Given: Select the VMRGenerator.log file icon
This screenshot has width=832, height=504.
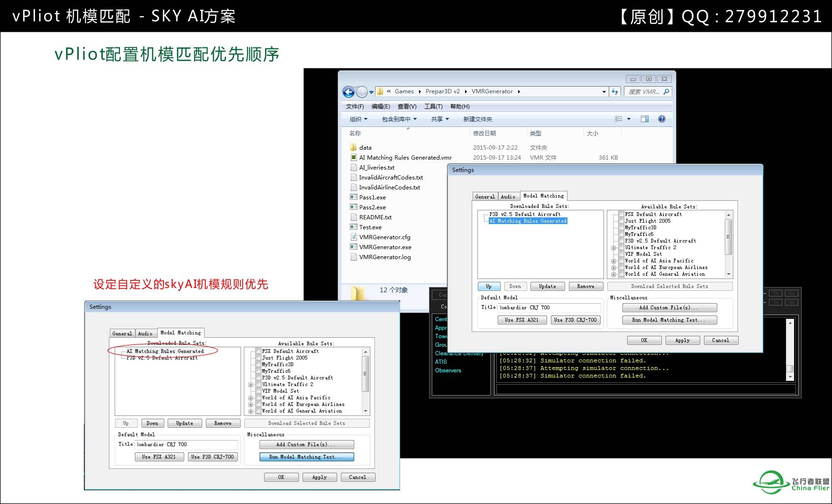Looking at the screenshot, I should (x=353, y=257).
